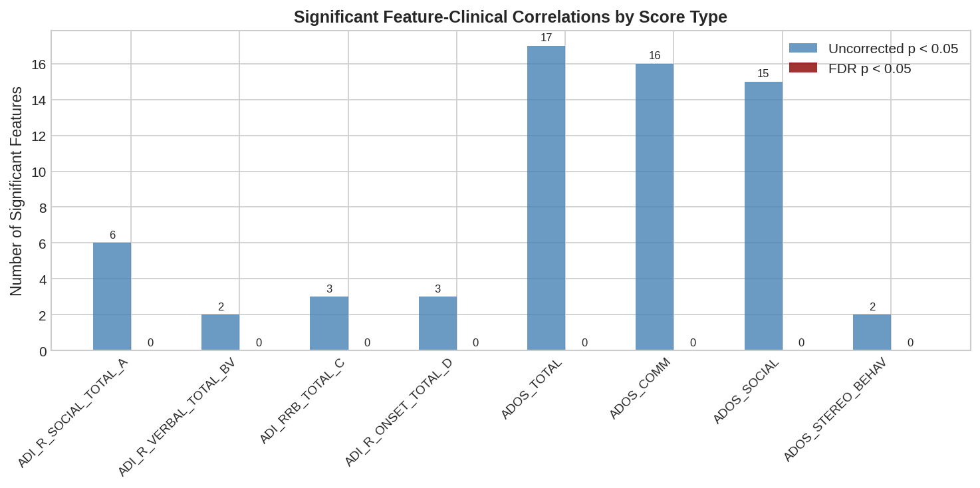980x488 pixels.
Task: Click the value label 15 above ADOS_SOCIAL
Action: coord(763,74)
